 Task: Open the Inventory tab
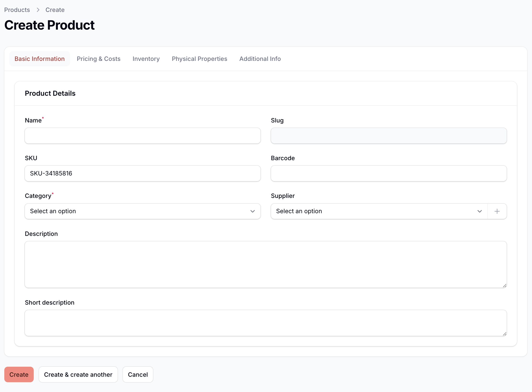146,59
